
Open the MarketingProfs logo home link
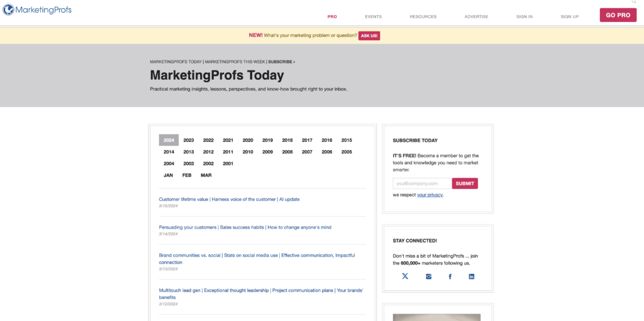(x=37, y=9)
